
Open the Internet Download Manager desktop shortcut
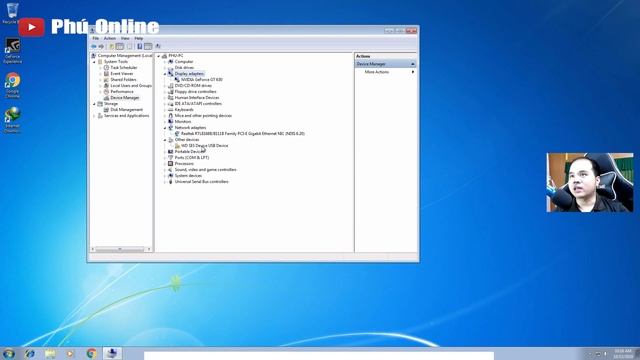point(12,120)
